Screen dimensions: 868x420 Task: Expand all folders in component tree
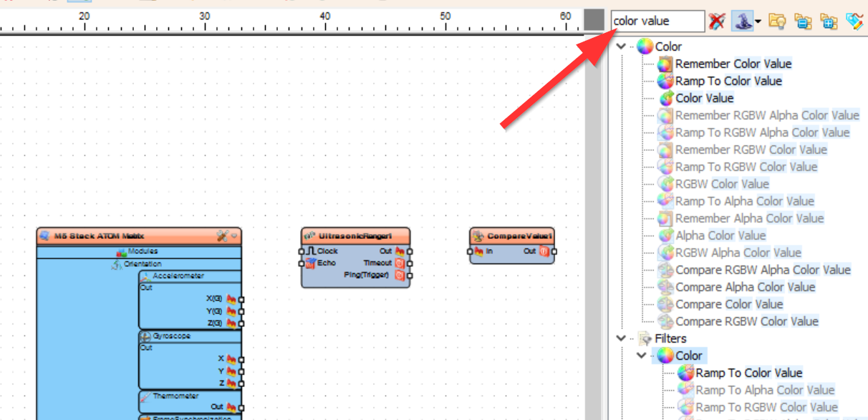(829, 21)
